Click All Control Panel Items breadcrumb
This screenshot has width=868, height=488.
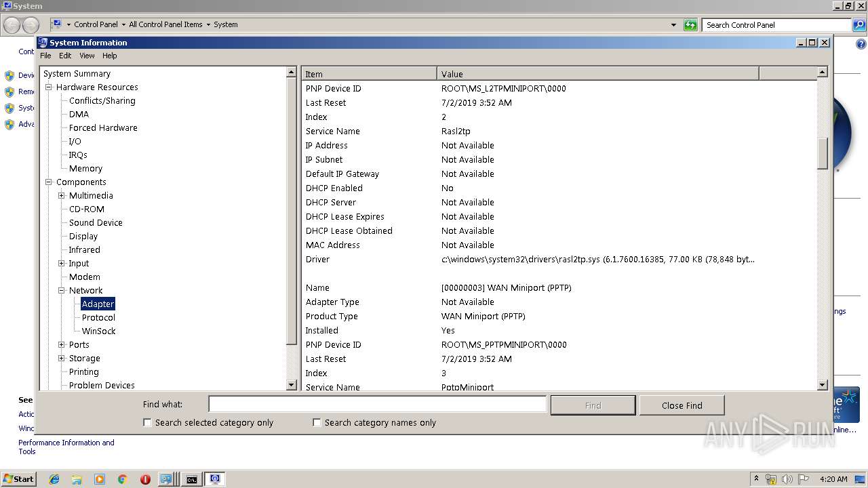click(165, 24)
